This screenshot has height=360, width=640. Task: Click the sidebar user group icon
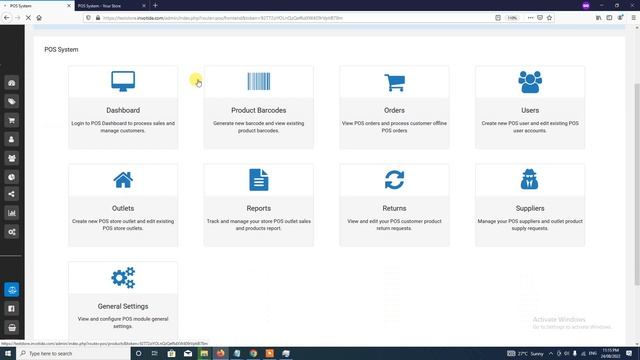[x=11, y=158]
